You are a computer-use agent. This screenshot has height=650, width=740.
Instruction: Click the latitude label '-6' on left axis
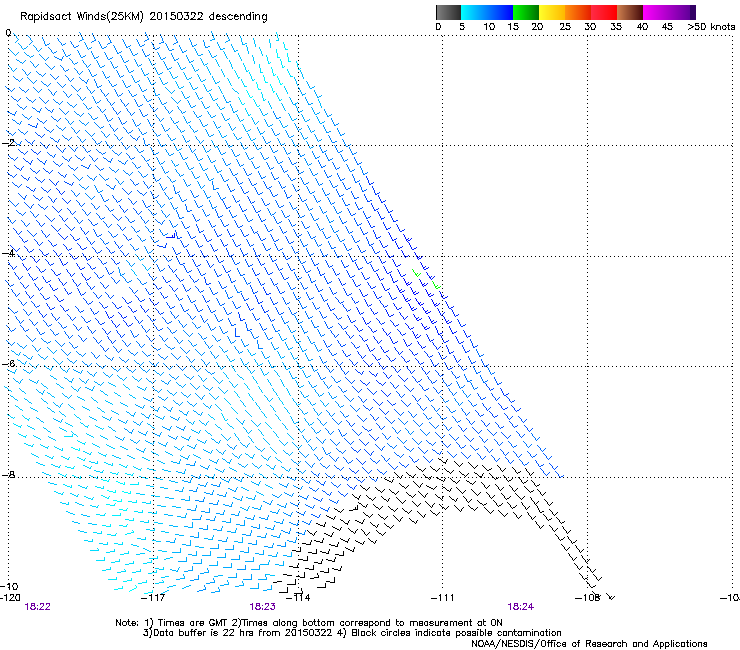click(x=8, y=363)
